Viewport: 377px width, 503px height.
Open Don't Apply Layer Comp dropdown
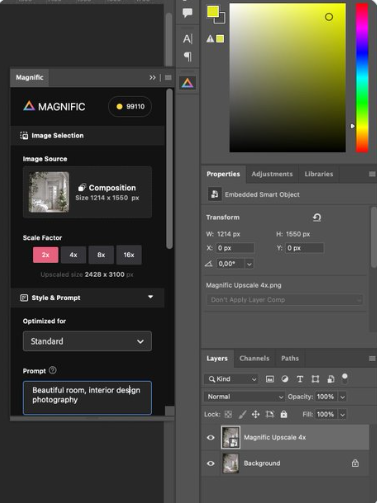point(285,300)
